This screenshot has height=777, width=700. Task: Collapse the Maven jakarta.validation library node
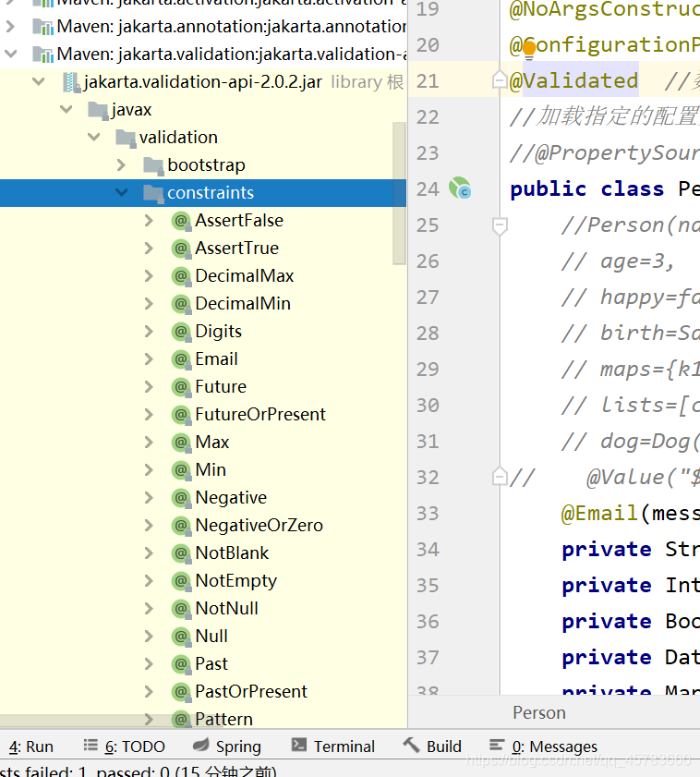click(10, 54)
